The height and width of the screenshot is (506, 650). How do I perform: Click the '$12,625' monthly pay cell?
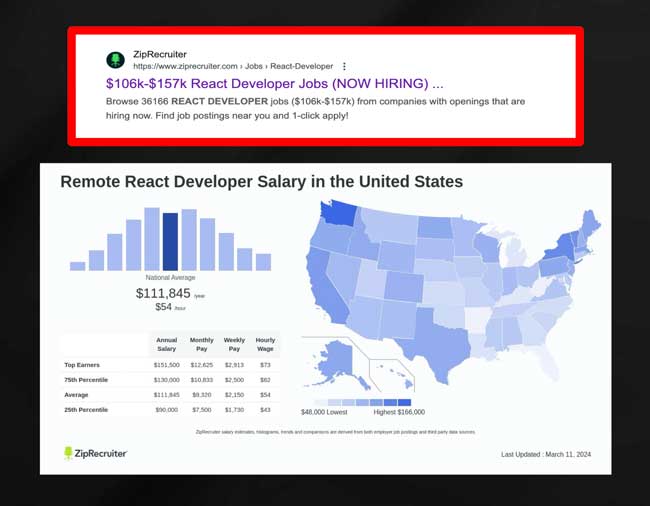click(x=202, y=365)
